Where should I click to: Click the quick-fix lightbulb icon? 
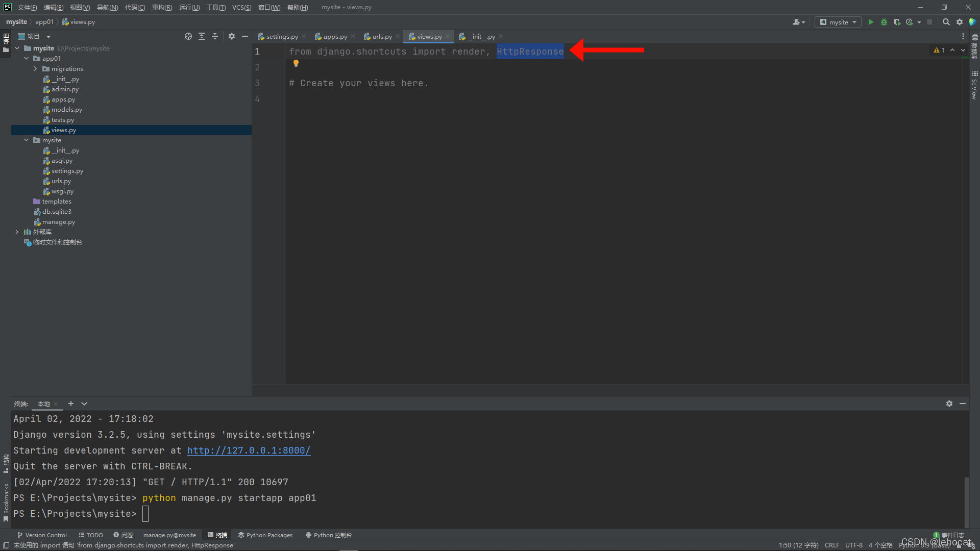(x=296, y=63)
